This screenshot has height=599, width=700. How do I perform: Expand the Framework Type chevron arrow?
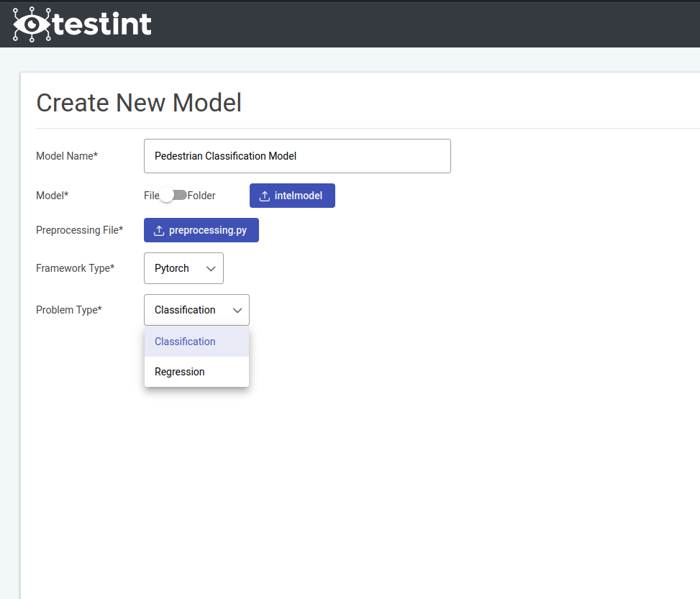[x=211, y=268]
